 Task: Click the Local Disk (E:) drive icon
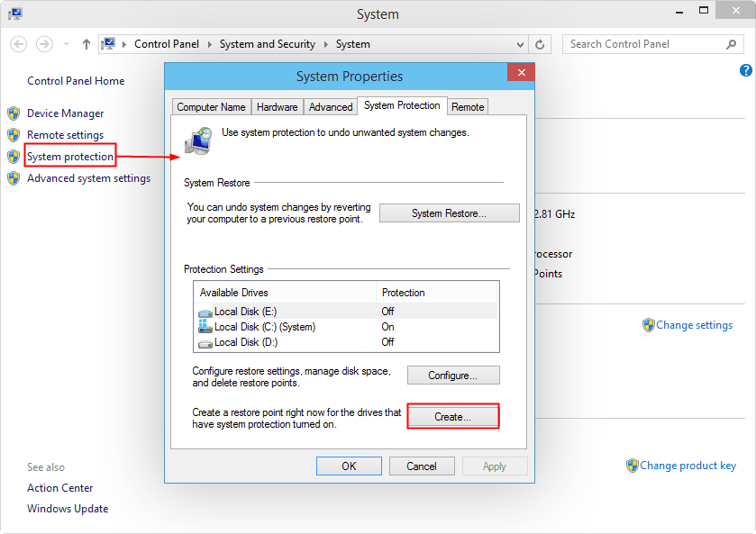205,312
